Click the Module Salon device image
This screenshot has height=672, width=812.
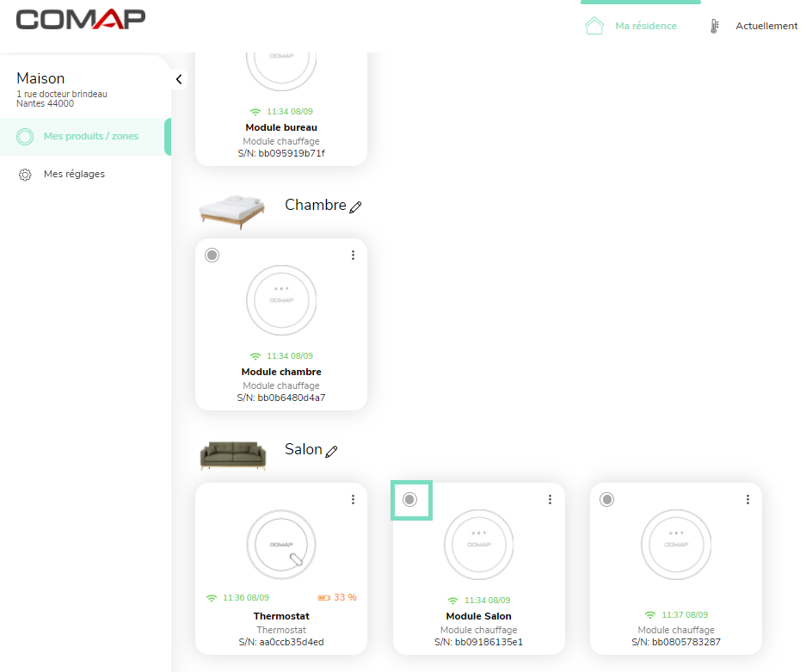(x=478, y=545)
